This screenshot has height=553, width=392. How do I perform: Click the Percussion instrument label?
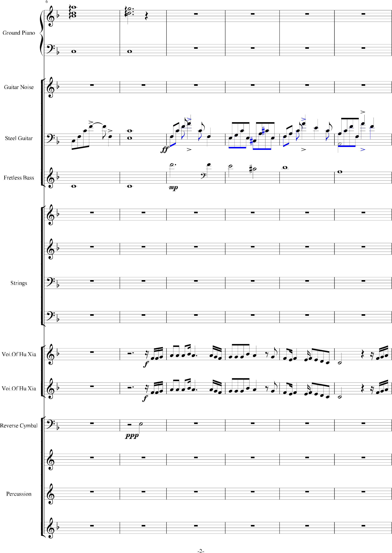pos(19,494)
